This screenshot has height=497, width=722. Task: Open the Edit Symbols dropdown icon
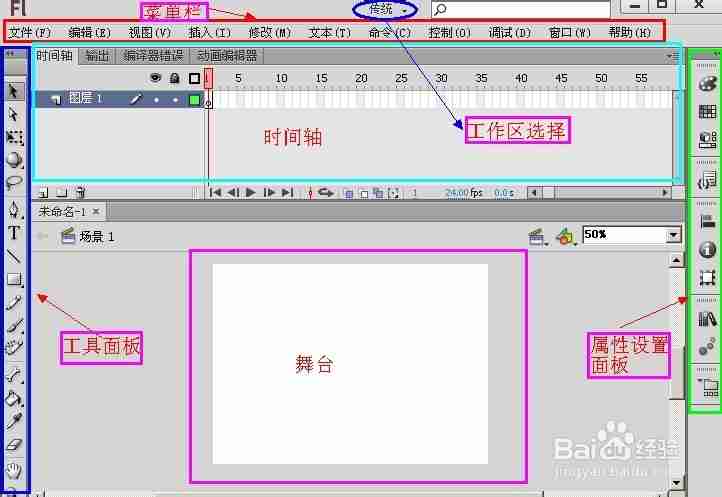566,237
